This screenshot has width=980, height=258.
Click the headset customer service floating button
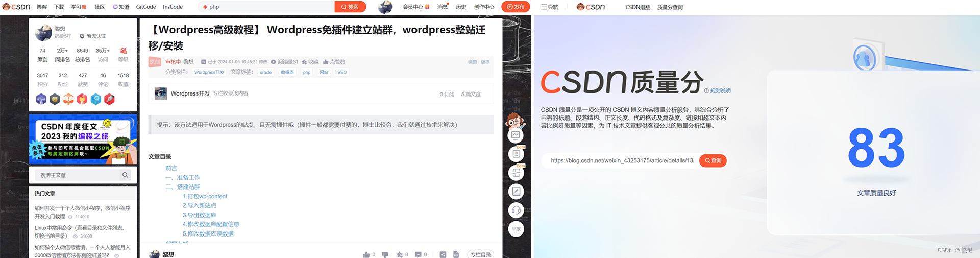(x=516, y=210)
